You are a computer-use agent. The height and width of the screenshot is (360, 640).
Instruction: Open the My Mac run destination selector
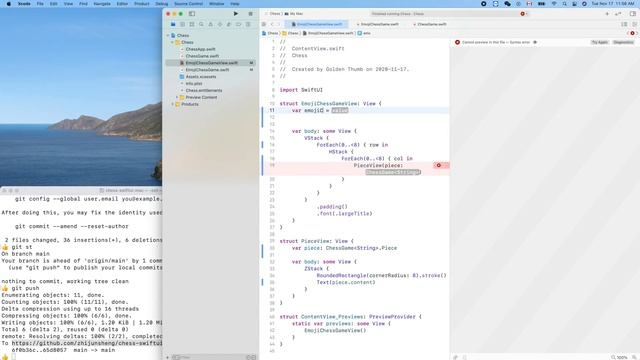[294, 14]
